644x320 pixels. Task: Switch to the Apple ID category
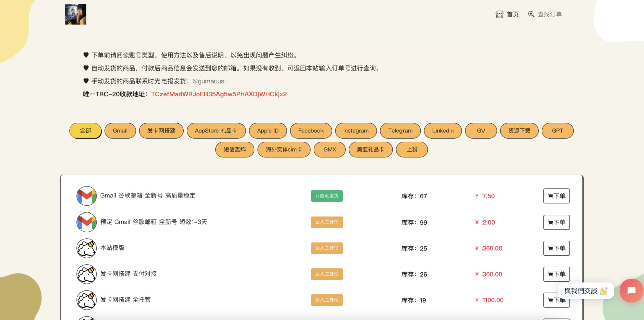(268, 131)
